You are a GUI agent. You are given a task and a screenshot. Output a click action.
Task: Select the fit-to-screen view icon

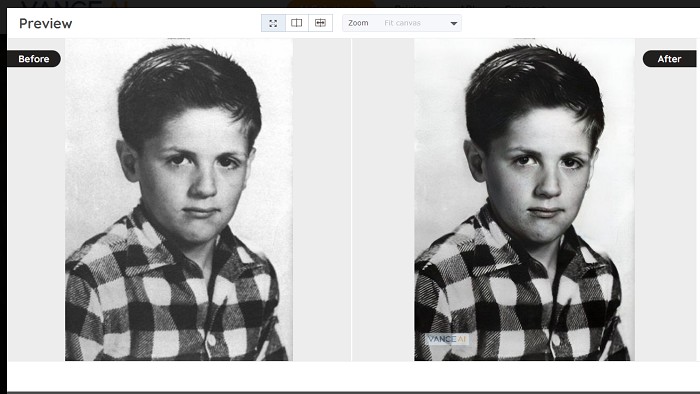(x=273, y=23)
